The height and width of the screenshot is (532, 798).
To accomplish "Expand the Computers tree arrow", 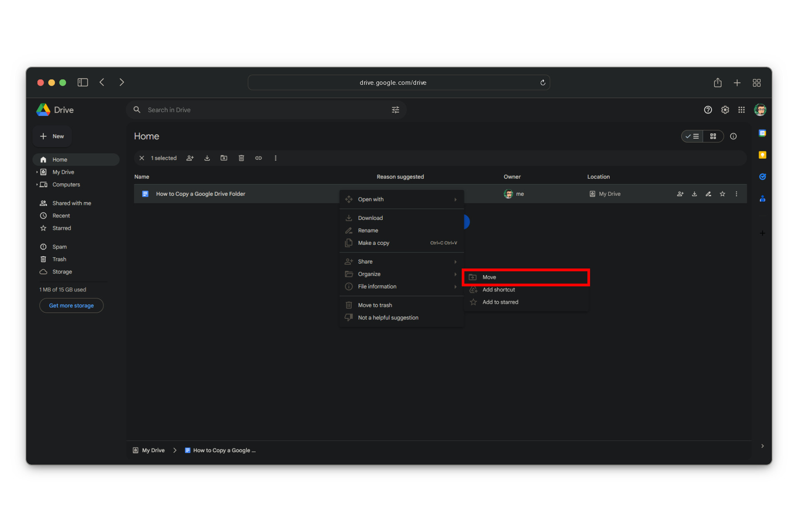I will pyautogui.click(x=37, y=185).
